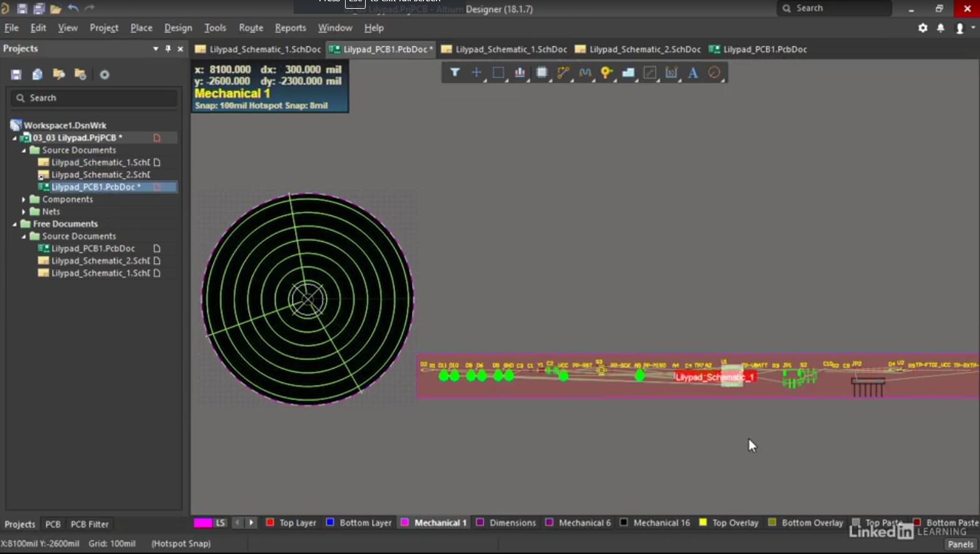Click the folder with minus icon in Projects panel
This screenshot has width=980, height=554.
click(80, 74)
